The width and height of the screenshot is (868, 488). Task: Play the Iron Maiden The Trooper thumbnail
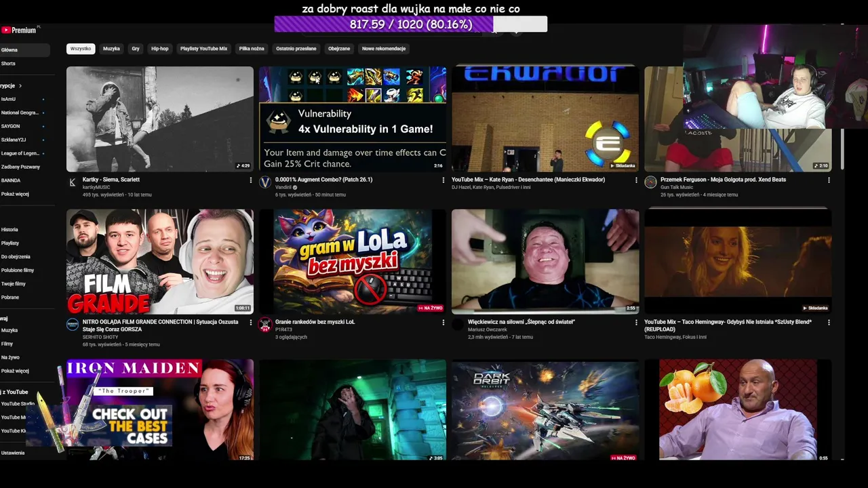click(x=160, y=410)
